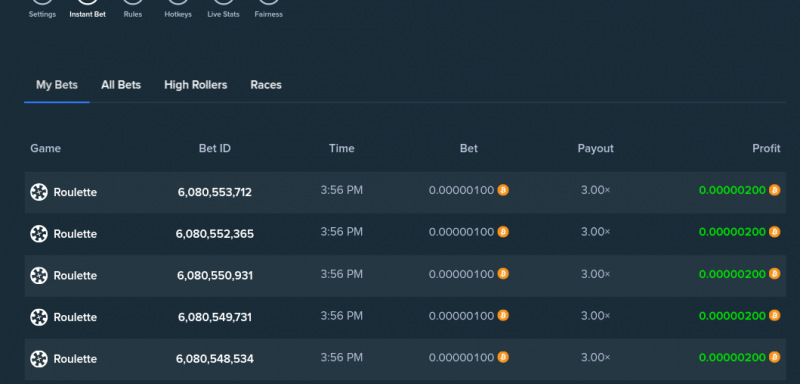The height and width of the screenshot is (384, 800).
Task: Click the Roulette icon for bet 6,080,553,712
Action: click(39, 192)
